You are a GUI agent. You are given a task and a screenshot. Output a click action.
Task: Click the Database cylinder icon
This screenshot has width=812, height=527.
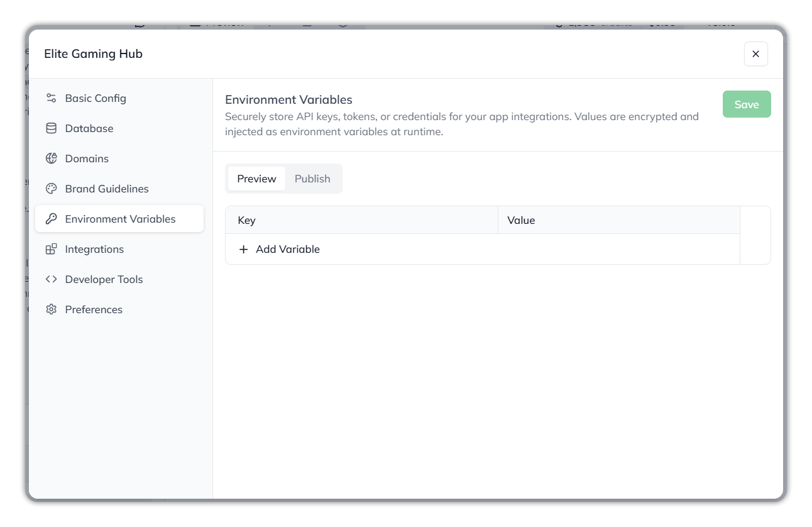click(52, 128)
